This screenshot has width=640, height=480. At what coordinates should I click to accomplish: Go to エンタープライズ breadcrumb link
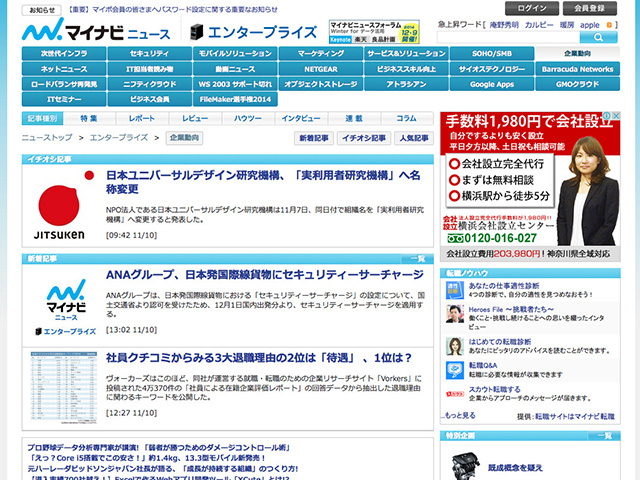119,138
